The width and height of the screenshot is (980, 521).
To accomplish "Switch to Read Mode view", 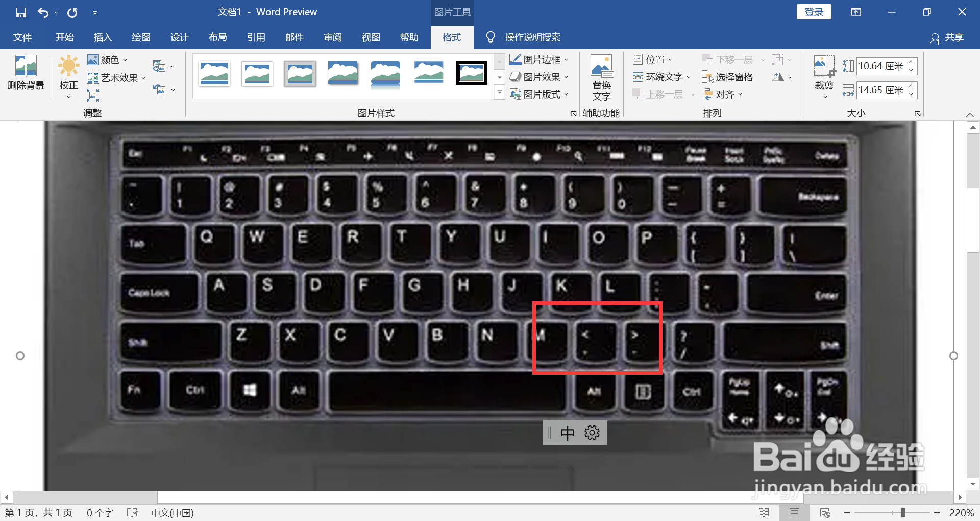I will (x=764, y=512).
